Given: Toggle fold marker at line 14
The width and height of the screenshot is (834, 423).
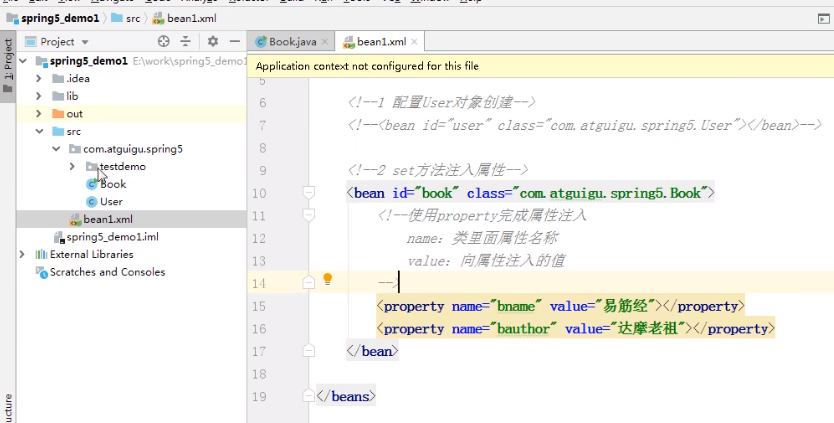Looking at the screenshot, I should point(308,283).
